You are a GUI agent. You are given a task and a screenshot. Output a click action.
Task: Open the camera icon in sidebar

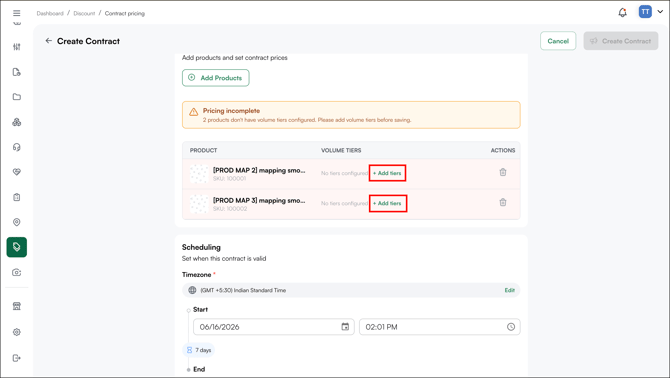(17, 273)
